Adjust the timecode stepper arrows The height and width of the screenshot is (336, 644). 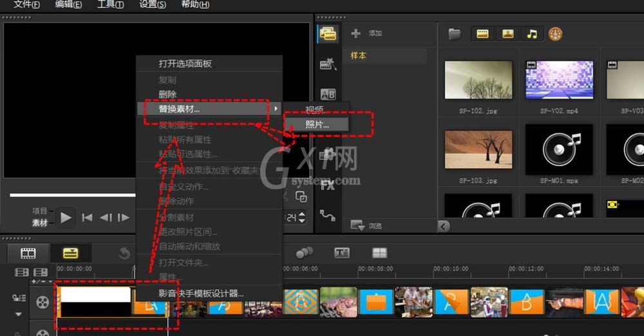(x=302, y=218)
